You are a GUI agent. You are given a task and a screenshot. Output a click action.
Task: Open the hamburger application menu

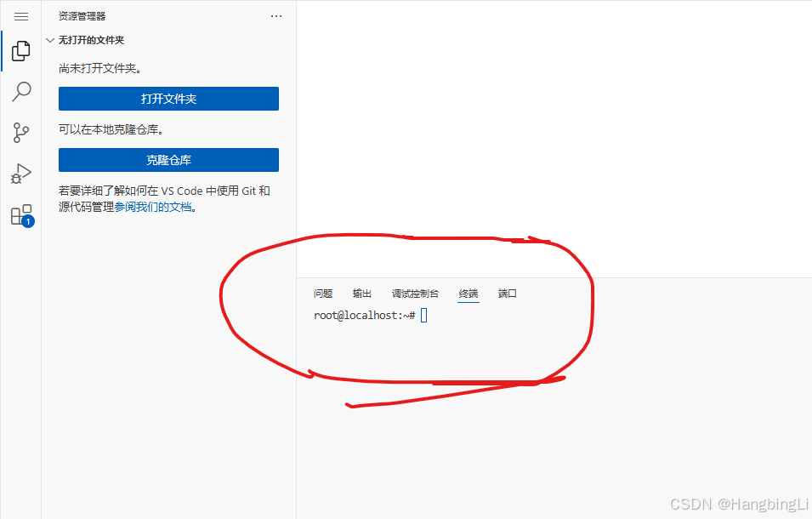point(21,16)
